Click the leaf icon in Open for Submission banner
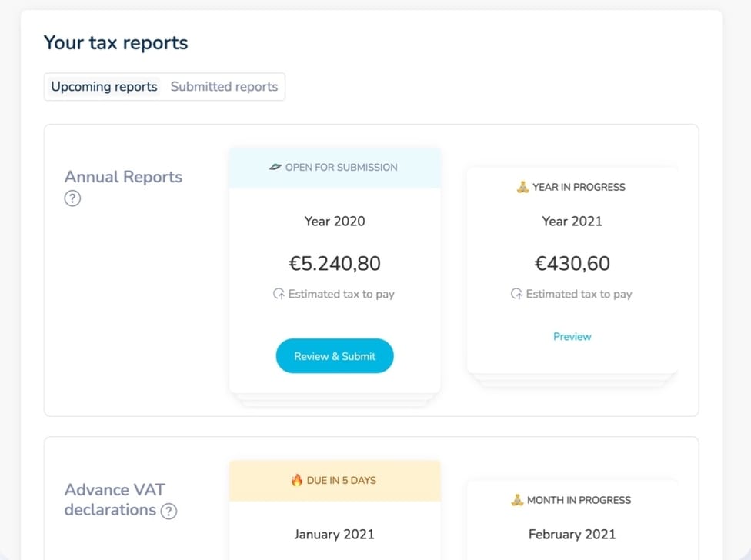The image size is (751, 560). pos(275,167)
